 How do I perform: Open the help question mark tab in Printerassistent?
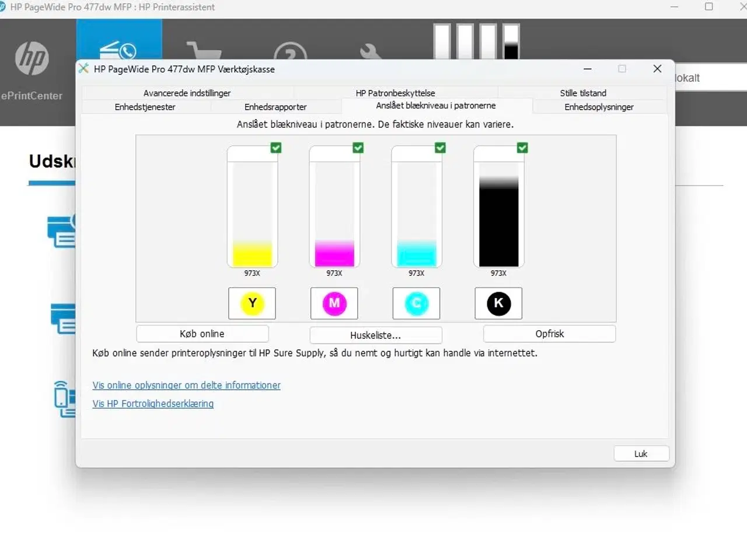click(x=290, y=51)
